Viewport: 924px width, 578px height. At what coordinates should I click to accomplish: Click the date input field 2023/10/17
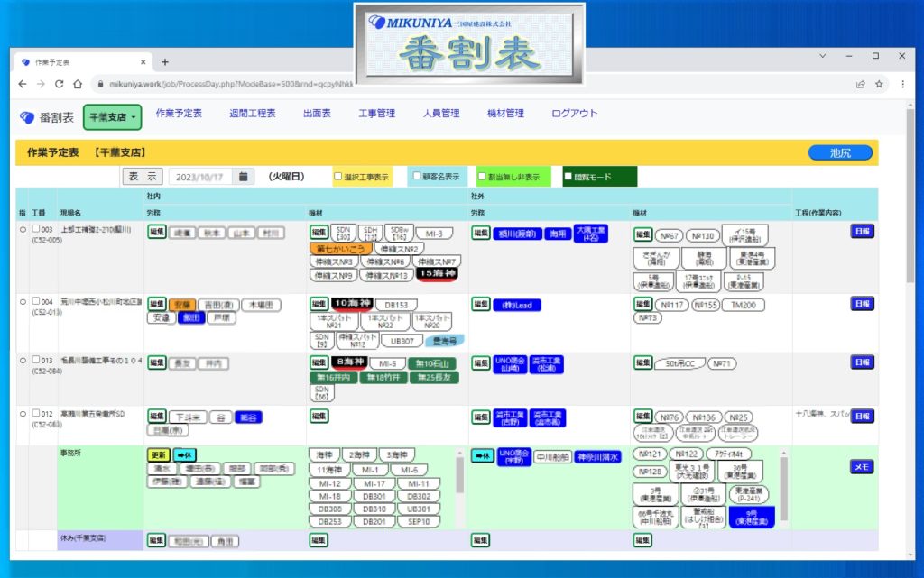click(x=200, y=177)
